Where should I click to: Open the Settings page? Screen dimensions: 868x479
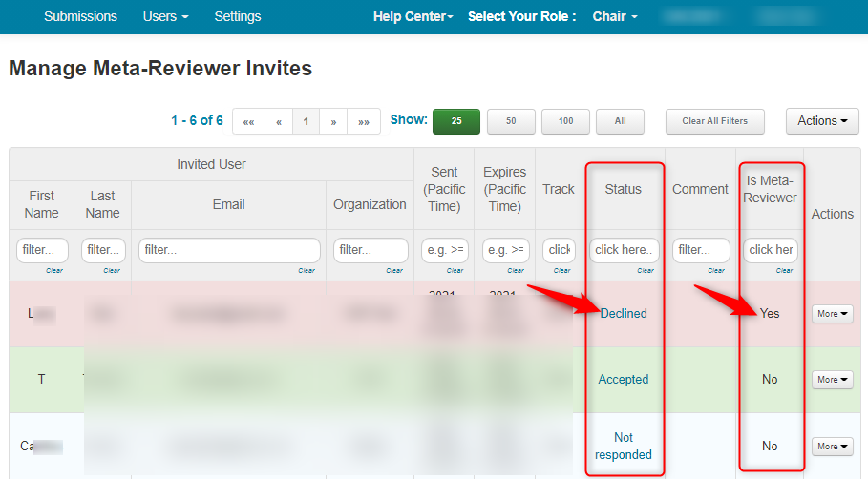point(238,16)
